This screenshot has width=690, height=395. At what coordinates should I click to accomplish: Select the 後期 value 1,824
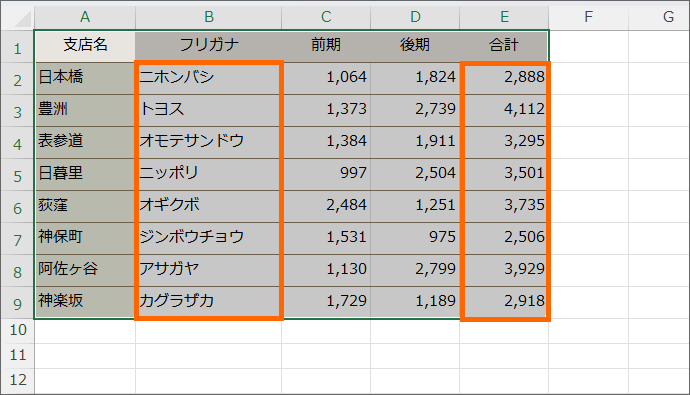415,79
